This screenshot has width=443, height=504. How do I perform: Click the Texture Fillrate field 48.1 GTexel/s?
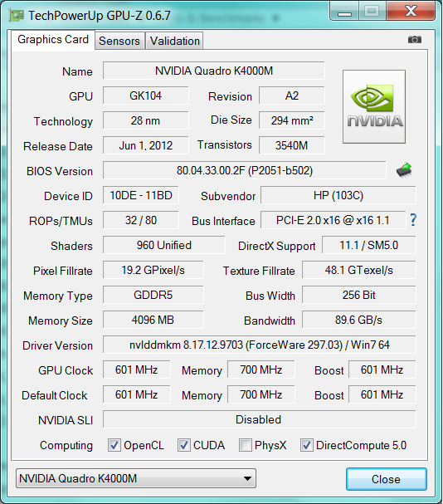[x=359, y=270]
